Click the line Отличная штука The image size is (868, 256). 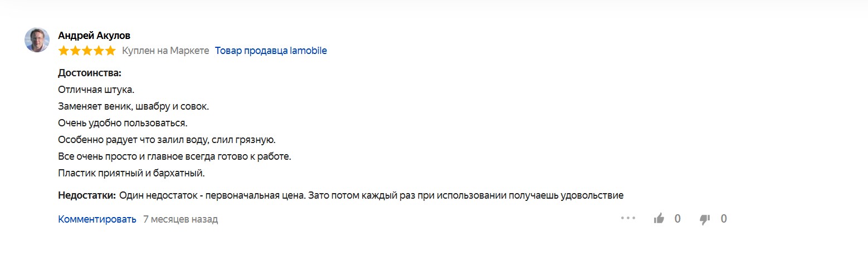(x=96, y=89)
